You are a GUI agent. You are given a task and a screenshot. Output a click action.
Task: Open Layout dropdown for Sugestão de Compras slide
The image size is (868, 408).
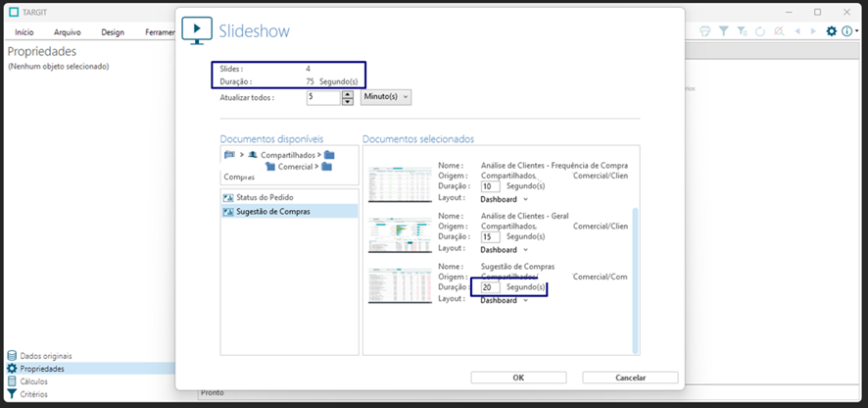tap(504, 300)
